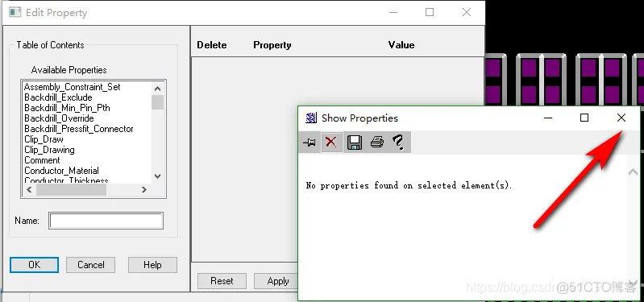Screen dimensions: 644x302
Task: Save the Show Properties output with floppy icon
Action: (x=354, y=143)
